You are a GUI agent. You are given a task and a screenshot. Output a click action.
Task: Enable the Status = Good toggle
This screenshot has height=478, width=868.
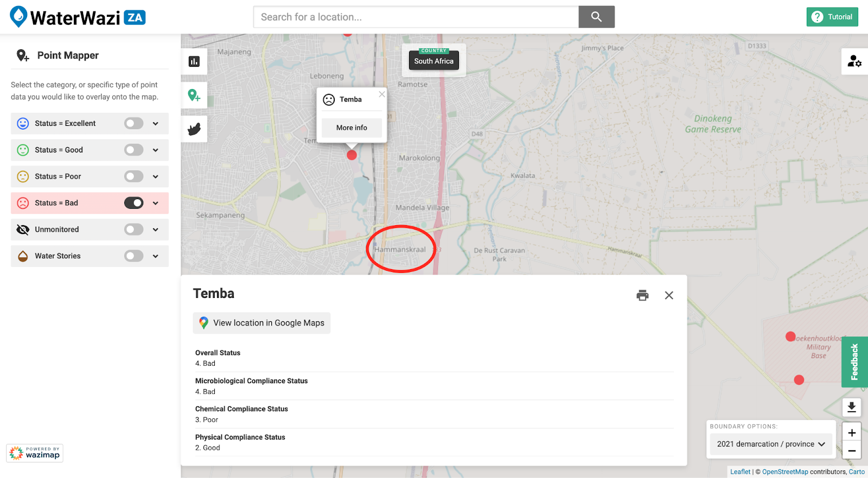click(133, 150)
